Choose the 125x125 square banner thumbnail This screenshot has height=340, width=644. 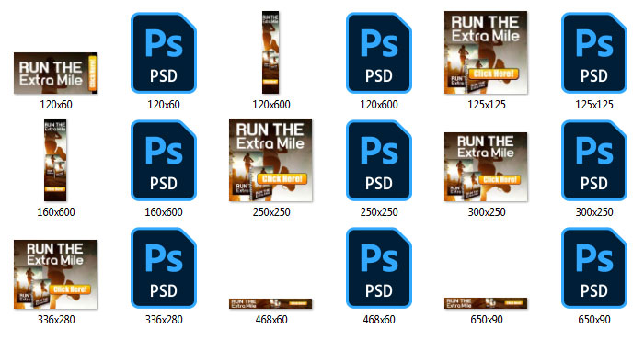point(486,52)
